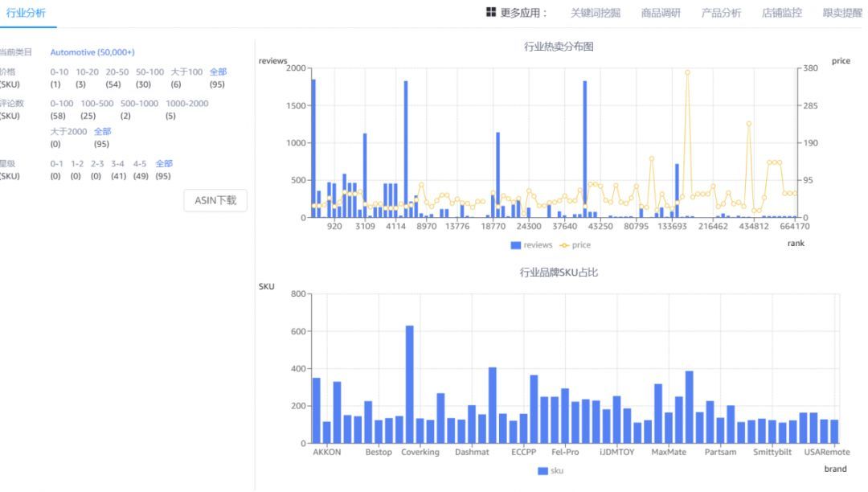Open 关键词挖掘 in the top menu
This screenshot has width=868, height=492.
(596, 13)
